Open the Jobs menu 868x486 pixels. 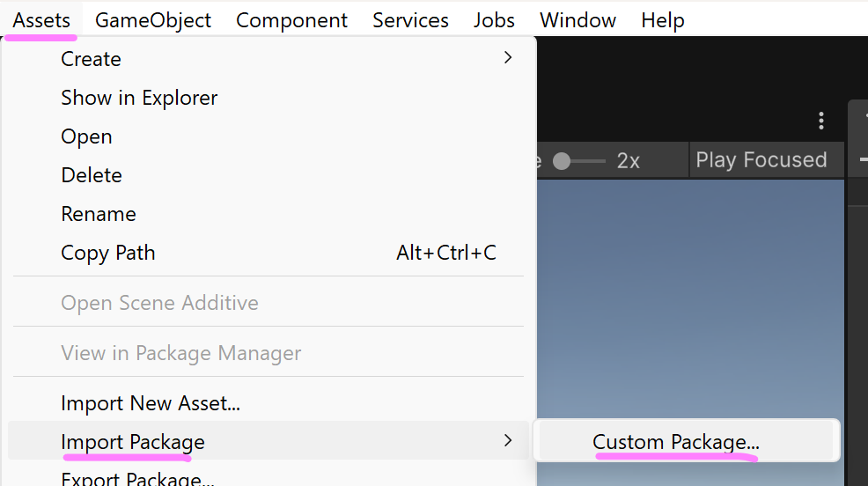[494, 20]
